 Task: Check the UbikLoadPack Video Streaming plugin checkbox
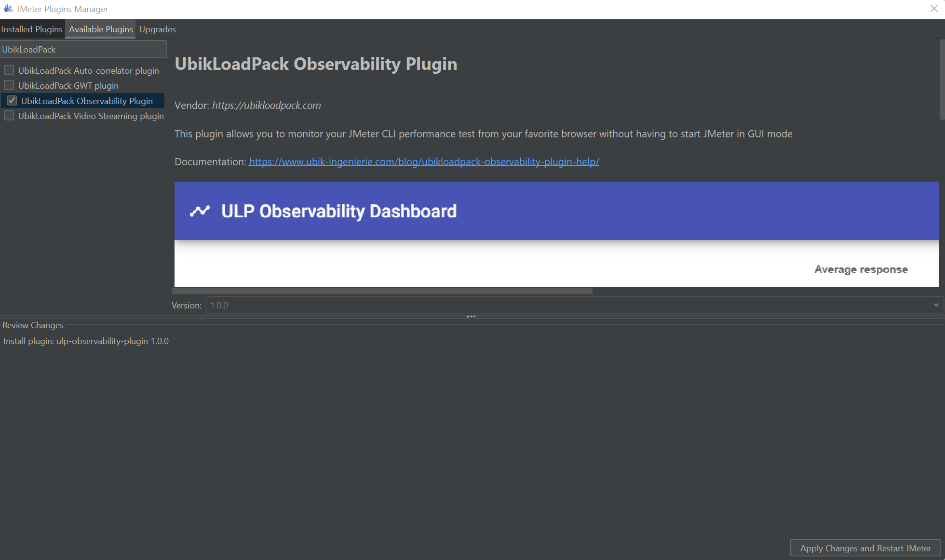(9, 116)
